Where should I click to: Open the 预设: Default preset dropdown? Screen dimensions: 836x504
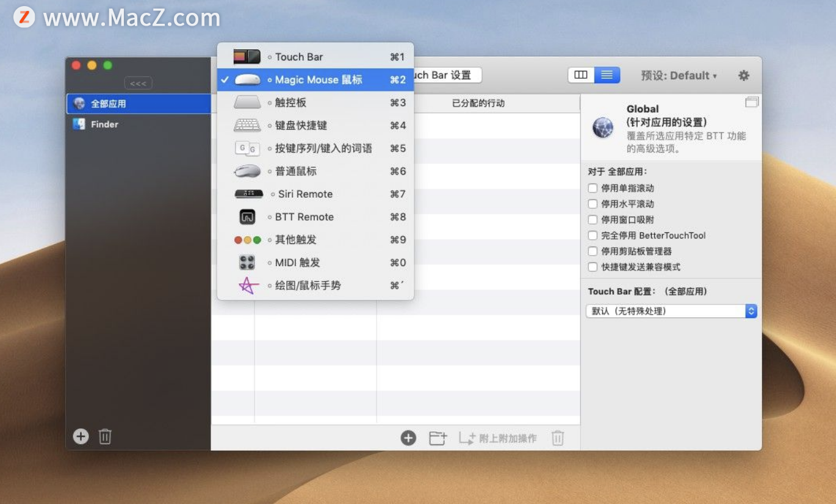679,76
